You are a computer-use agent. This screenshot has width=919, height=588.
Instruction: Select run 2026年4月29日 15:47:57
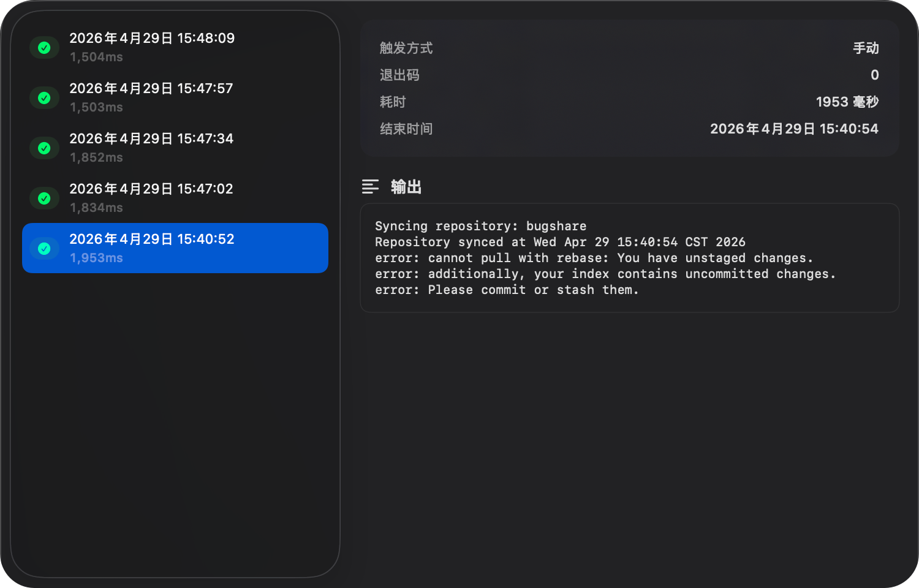[x=175, y=97]
